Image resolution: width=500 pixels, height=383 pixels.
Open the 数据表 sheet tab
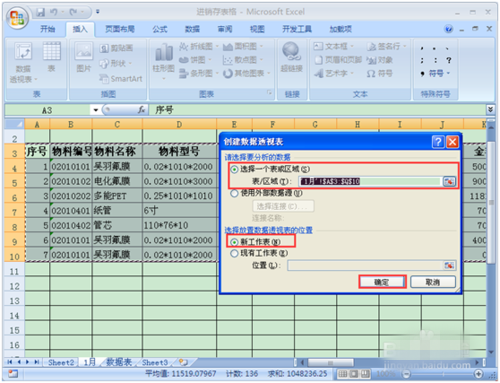click(119, 362)
